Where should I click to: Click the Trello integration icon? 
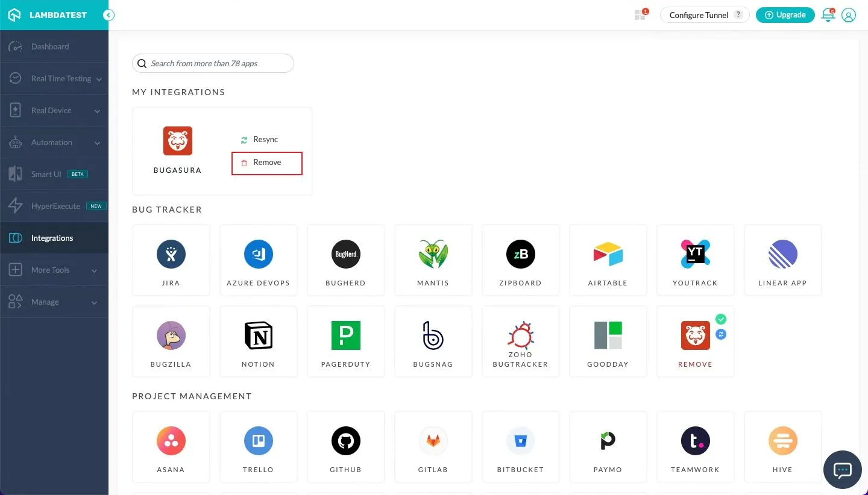pos(258,441)
